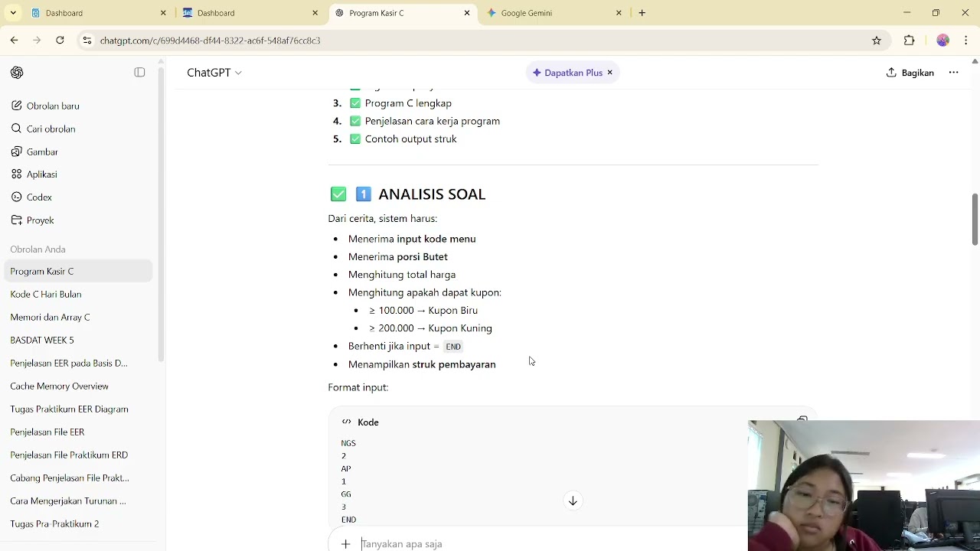This screenshot has height=551, width=980.
Task: Open Penjelasan EER pada Basis D... chat
Action: [x=79, y=363]
